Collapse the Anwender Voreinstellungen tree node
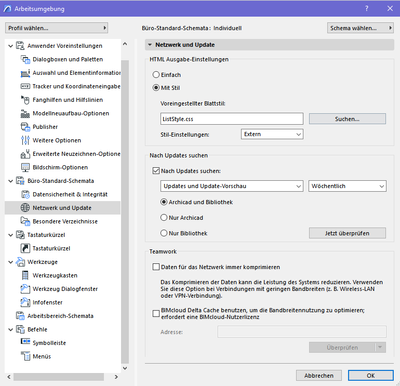This screenshot has width=400, height=386. click(x=11, y=46)
